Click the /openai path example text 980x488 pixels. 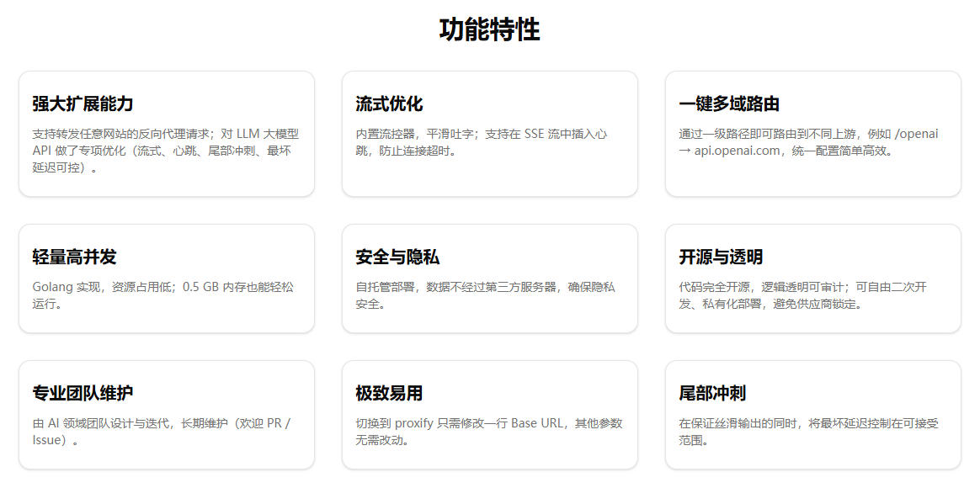917,134
